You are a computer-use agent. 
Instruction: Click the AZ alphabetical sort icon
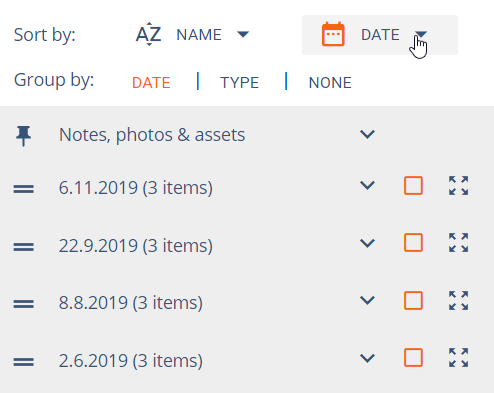pyautogui.click(x=149, y=34)
